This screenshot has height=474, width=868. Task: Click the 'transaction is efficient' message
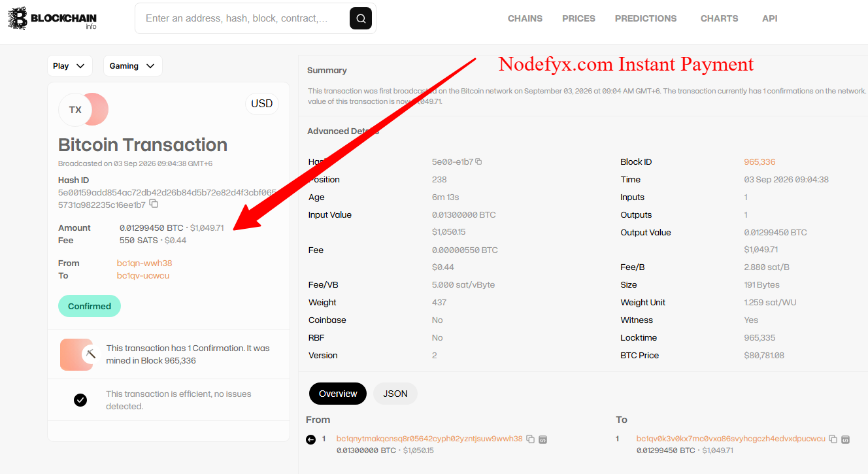178,400
